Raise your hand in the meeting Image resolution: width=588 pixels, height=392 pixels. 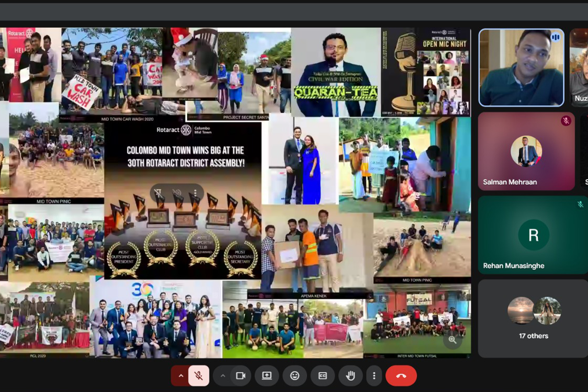pyautogui.click(x=350, y=375)
